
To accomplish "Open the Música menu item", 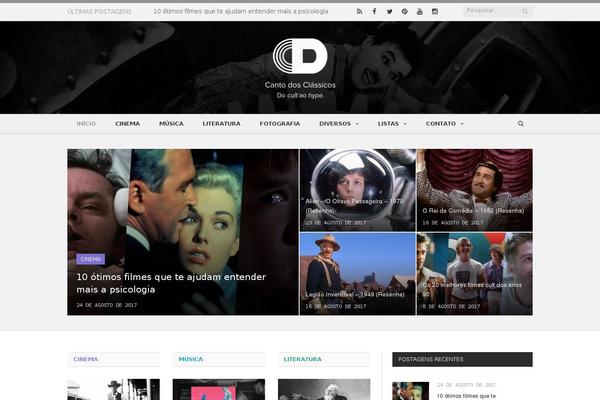I will click(171, 124).
